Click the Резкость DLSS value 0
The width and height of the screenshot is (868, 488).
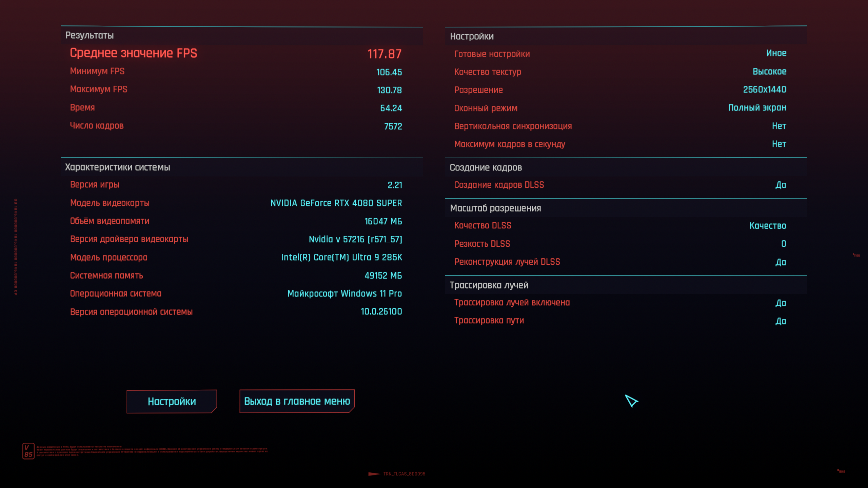click(x=783, y=244)
